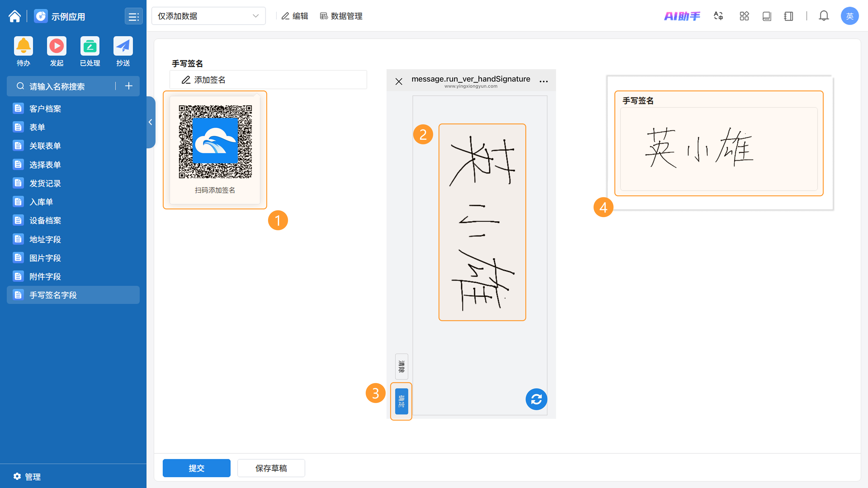This screenshot has width=868, height=488.
Task: Click the blue 提交 submit button
Action: [196, 468]
